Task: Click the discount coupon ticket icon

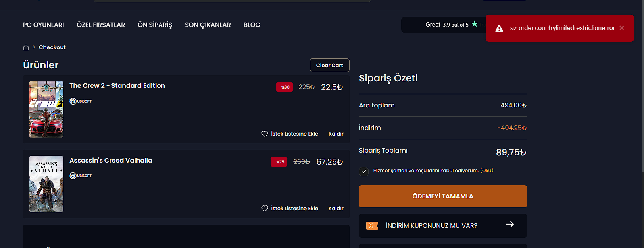Action: 372,226
